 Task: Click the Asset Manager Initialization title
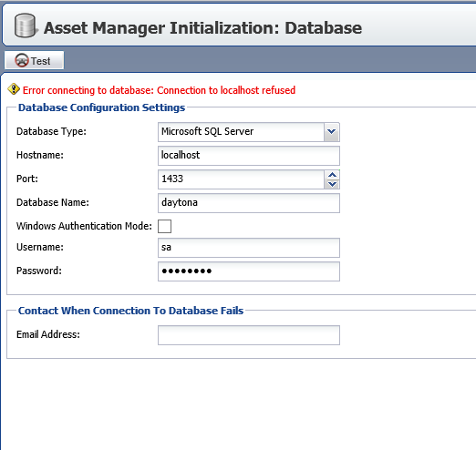(202, 28)
